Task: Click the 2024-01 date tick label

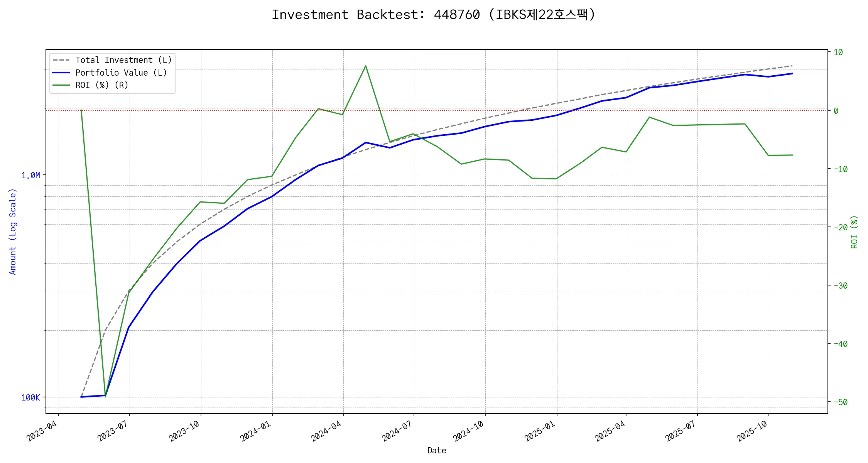Action: (256, 431)
